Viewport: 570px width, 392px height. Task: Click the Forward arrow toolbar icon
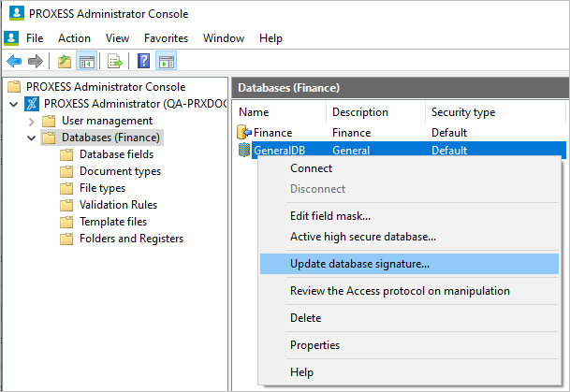tap(36, 61)
